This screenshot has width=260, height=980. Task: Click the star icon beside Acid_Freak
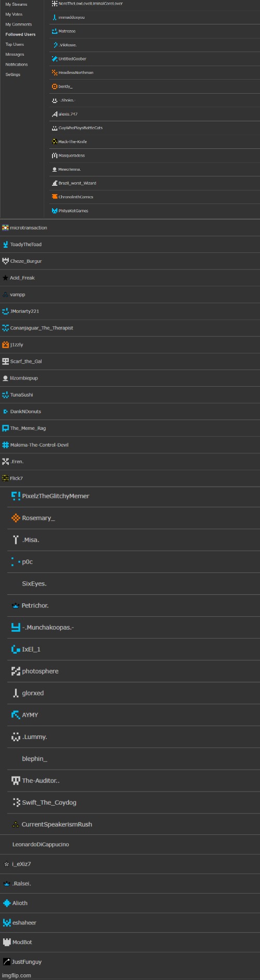pyautogui.click(x=5, y=277)
